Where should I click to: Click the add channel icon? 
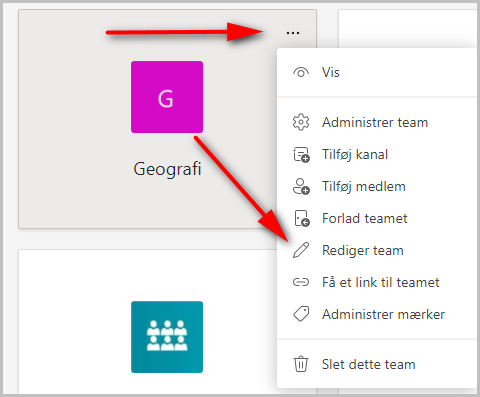click(x=301, y=155)
